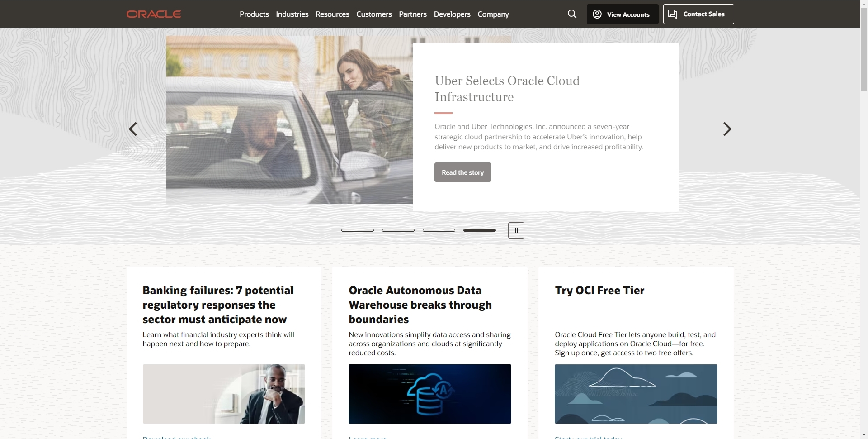Click the scrollbar down arrow
This screenshot has width=868, height=439.
(864, 435)
